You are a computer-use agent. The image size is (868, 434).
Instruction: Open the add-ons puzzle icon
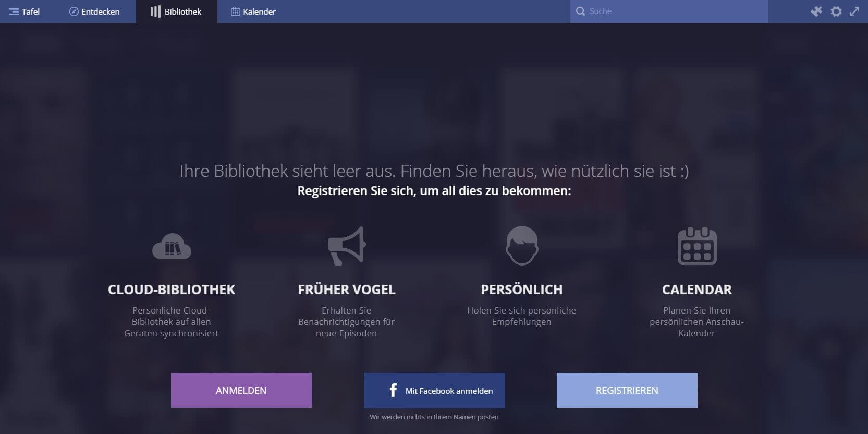point(816,11)
